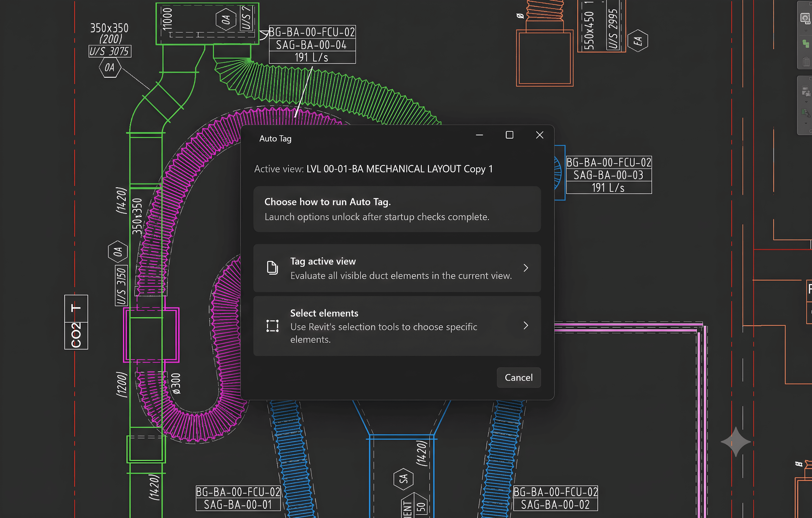This screenshot has width=812, height=518.
Task: Choose the Select elements option
Action: point(397,326)
